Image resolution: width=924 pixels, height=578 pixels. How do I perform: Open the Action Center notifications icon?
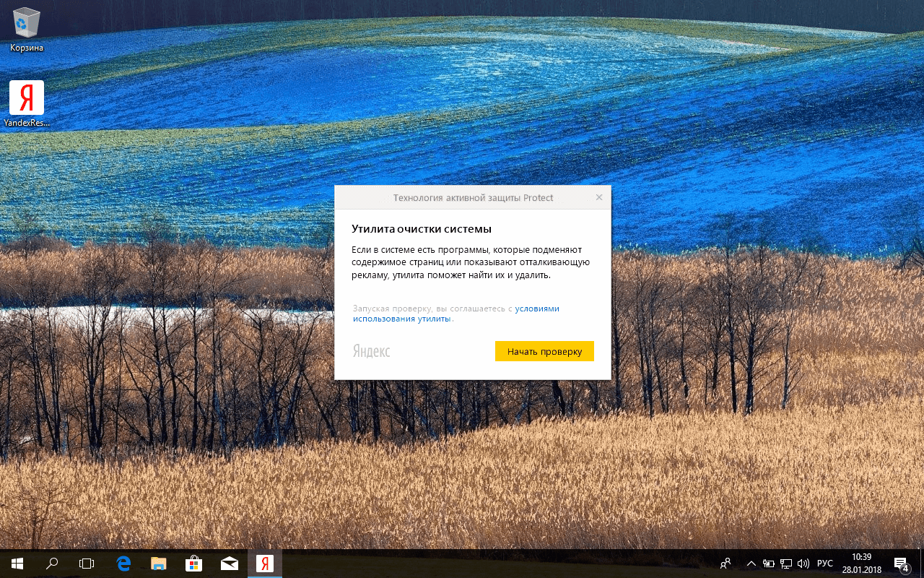901,564
